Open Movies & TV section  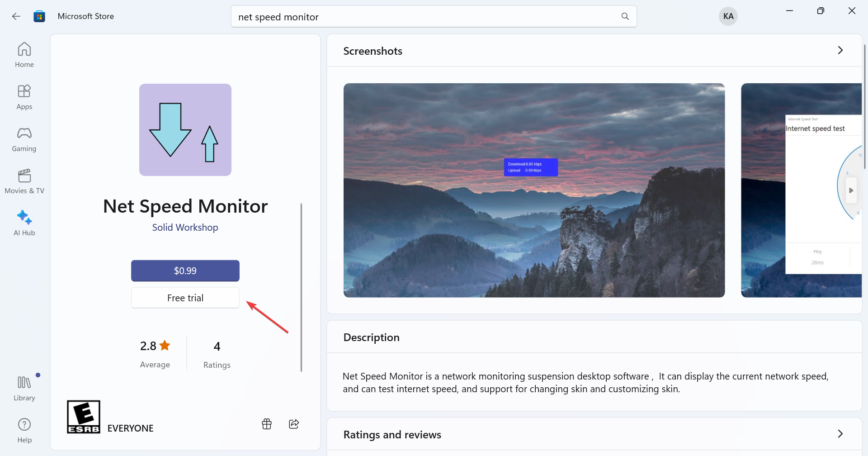tap(24, 180)
